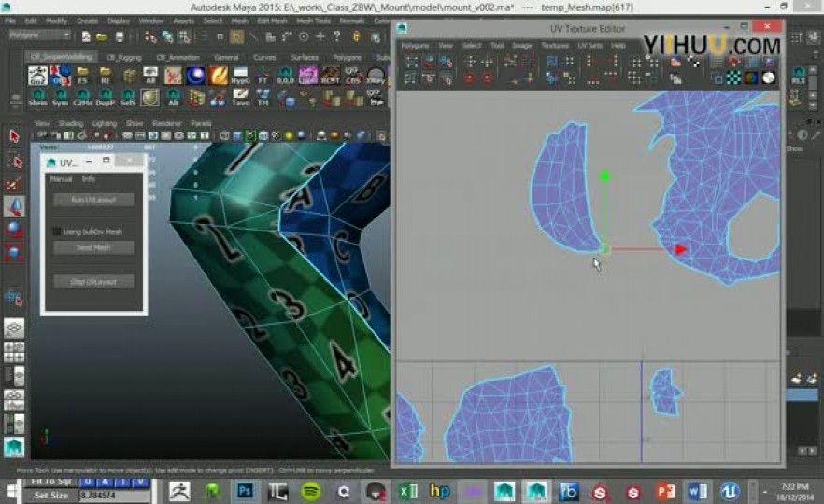Click the blue sphere render shelf icon
This screenshot has height=504, width=824.
click(195, 76)
